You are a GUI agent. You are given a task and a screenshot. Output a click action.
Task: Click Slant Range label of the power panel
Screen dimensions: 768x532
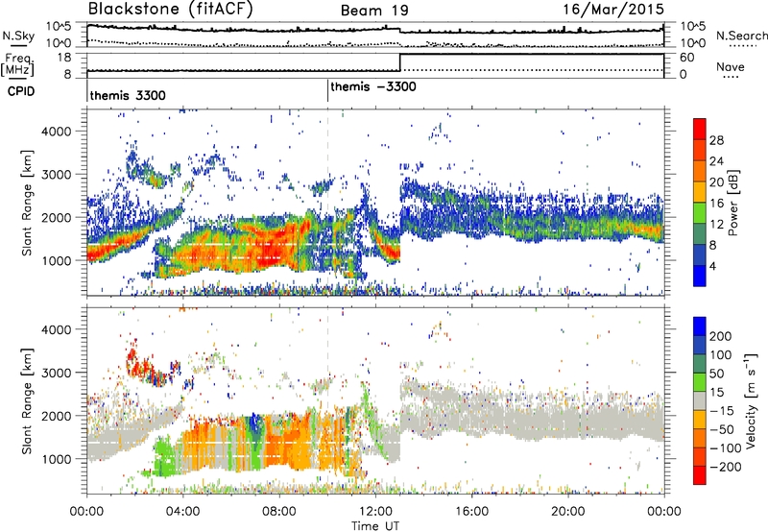point(27,203)
